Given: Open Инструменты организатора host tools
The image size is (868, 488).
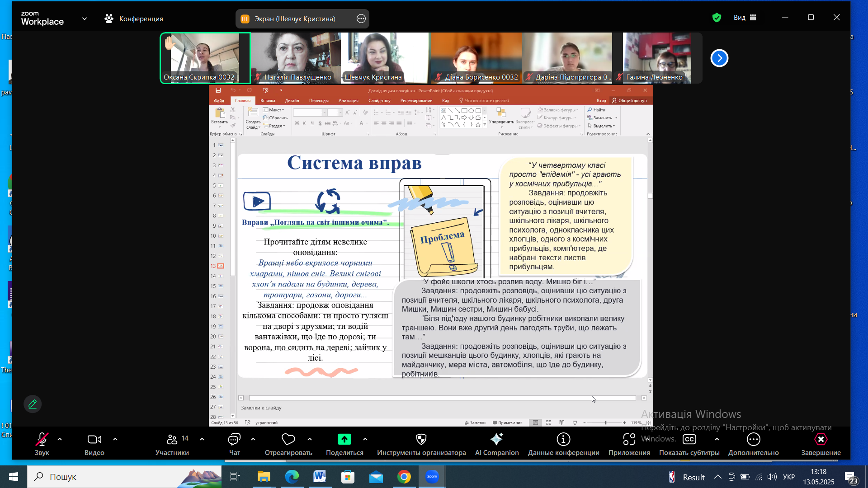Looking at the screenshot, I should click(421, 444).
